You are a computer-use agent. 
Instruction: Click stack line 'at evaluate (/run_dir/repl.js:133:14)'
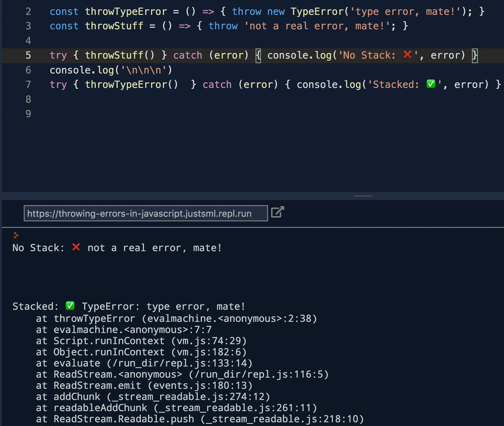(144, 363)
